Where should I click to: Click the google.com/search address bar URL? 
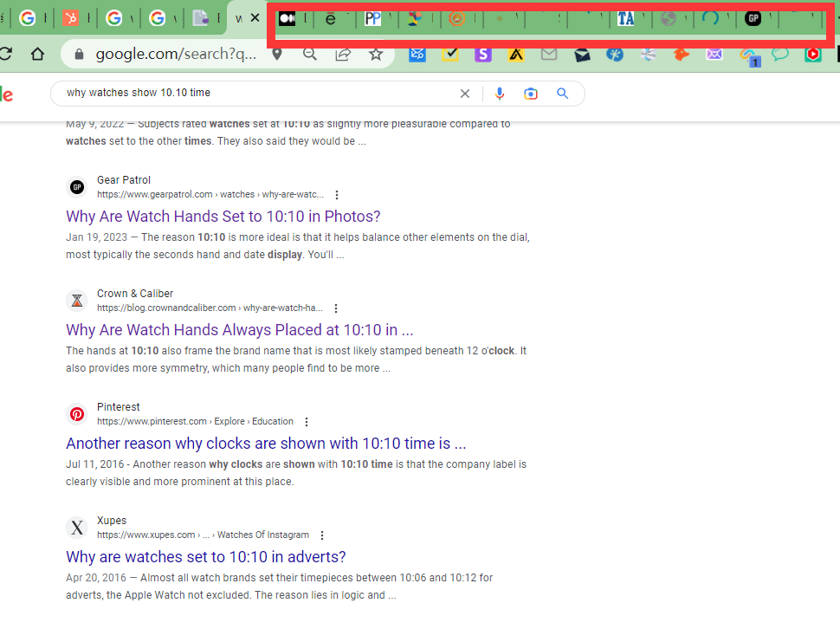click(176, 54)
